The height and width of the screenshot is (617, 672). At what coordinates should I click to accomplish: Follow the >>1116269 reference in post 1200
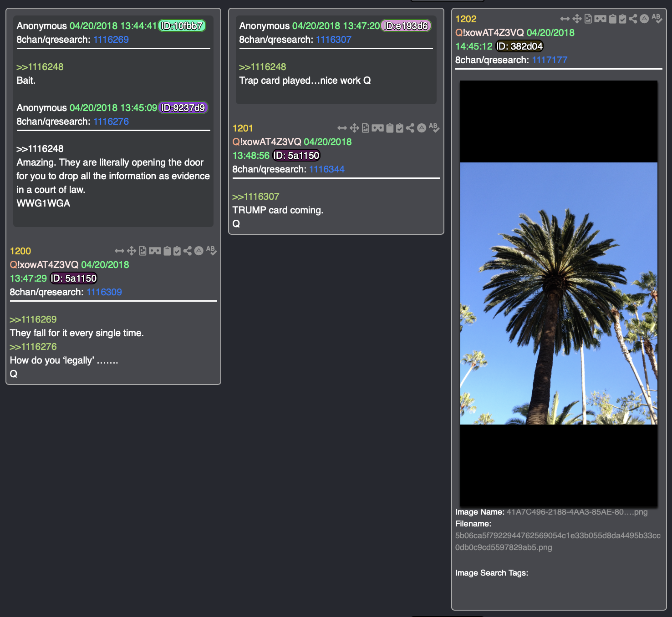tap(33, 319)
